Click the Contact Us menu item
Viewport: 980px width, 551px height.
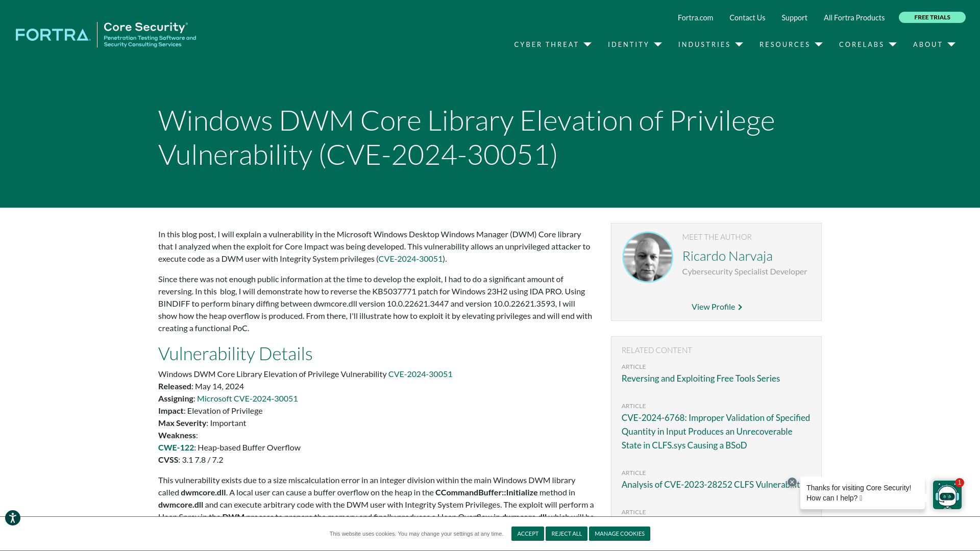[747, 17]
